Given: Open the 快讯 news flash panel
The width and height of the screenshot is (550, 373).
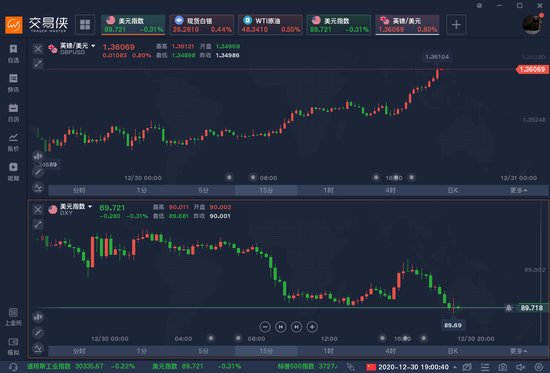Looking at the screenshot, I should point(13,83).
